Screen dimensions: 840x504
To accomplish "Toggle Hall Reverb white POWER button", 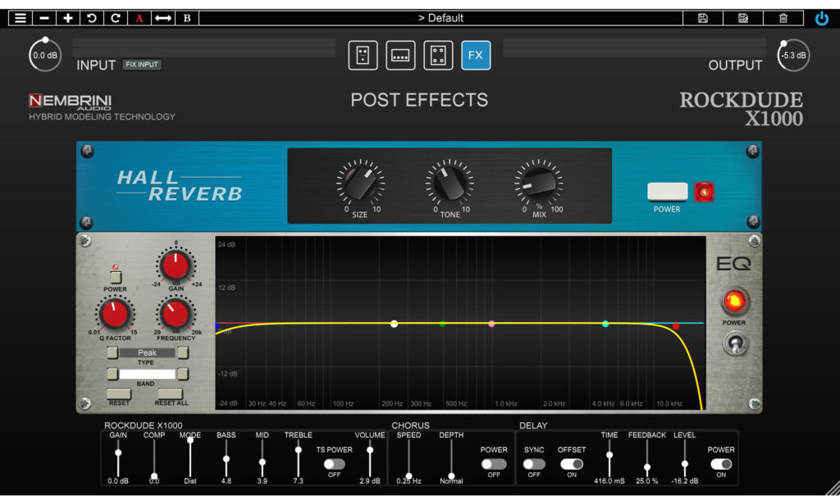I will point(668,192).
